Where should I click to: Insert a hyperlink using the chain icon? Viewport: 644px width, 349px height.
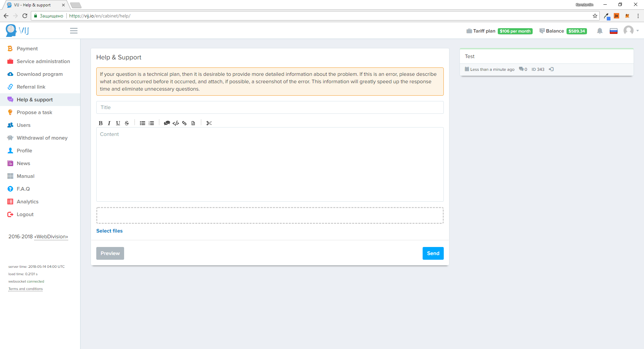[x=184, y=123]
